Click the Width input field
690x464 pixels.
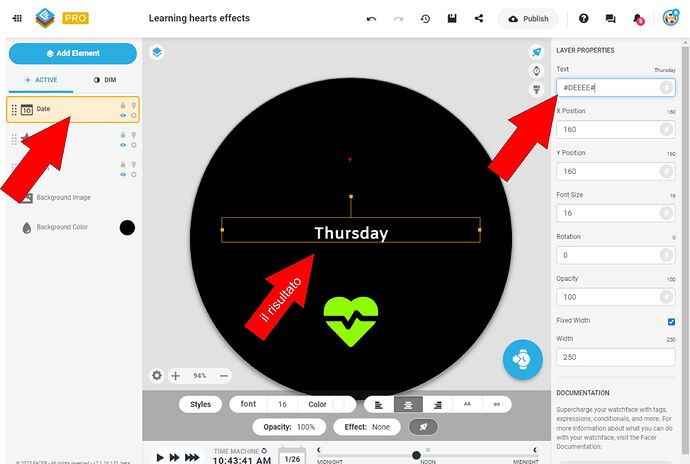tap(615, 357)
